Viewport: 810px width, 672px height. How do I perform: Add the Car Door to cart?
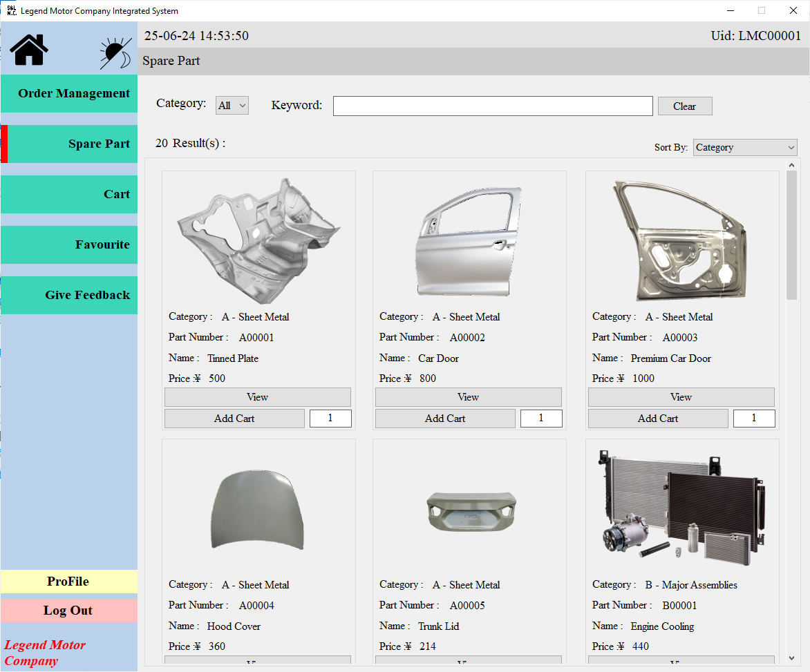(x=444, y=419)
